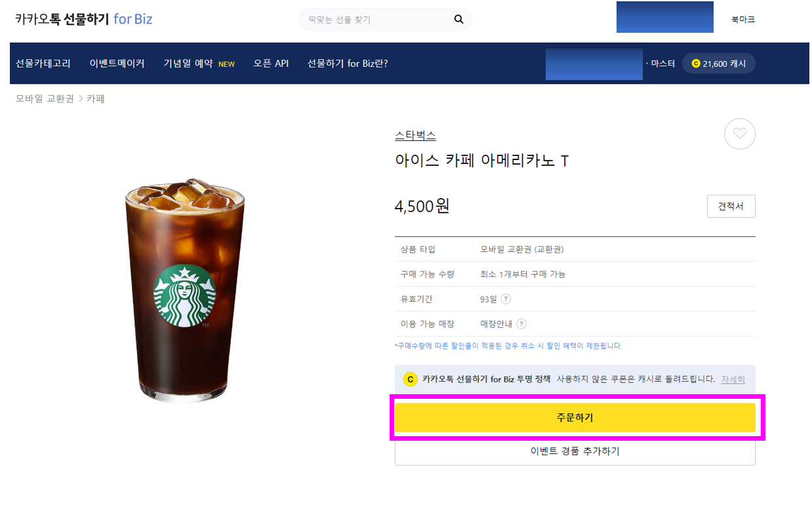Go to 카페 breadcrumb category
The width and height of the screenshot is (812, 526).
96,99
